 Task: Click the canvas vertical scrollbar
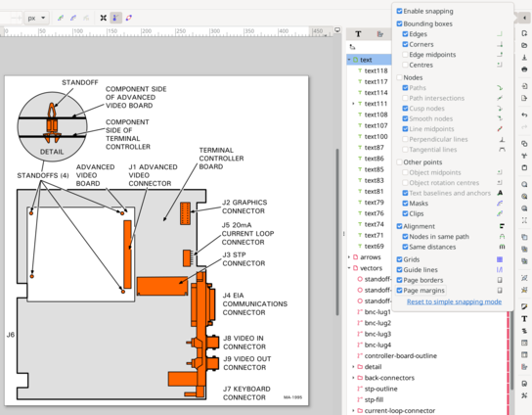337,232
